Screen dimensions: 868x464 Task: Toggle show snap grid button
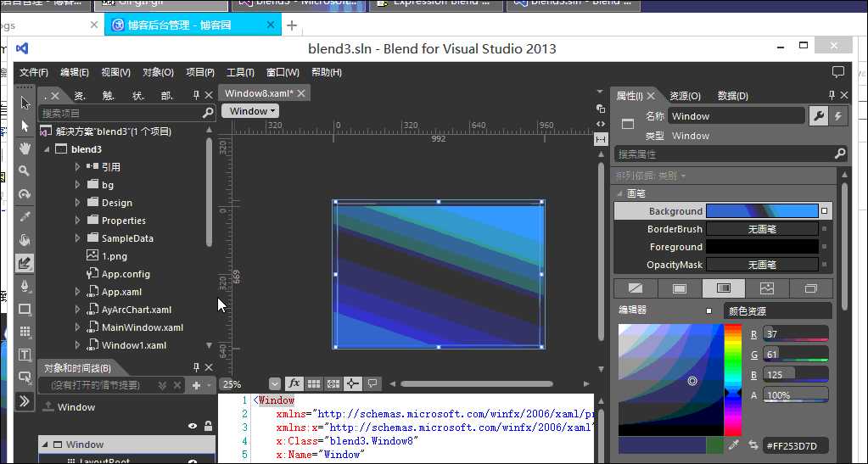pyautogui.click(x=313, y=383)
